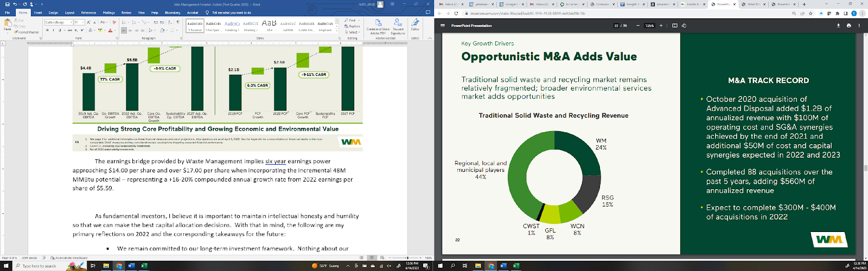Sort selected text in Word
The width and height of the screenshot is (868, 271).
click(170, 22)
